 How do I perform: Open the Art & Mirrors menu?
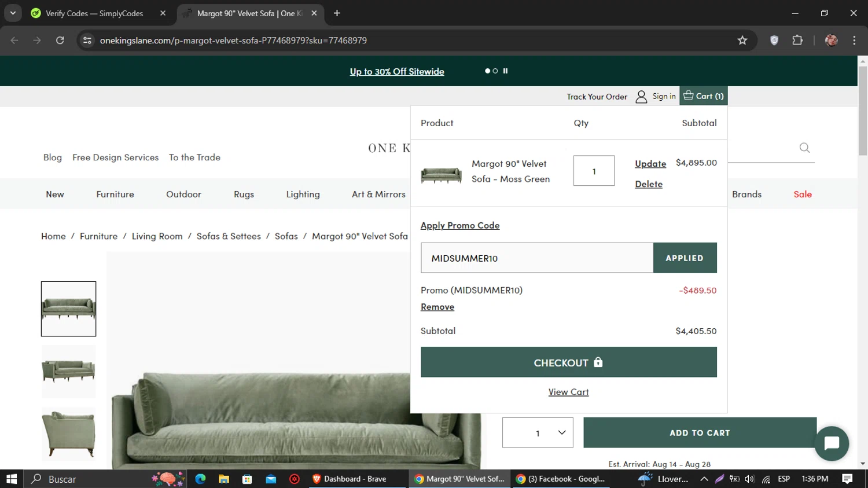pos(378,195)
